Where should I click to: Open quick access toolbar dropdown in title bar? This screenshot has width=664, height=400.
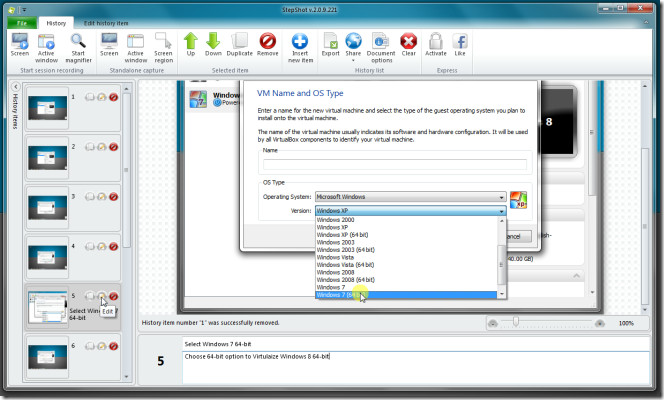[24, 10]
